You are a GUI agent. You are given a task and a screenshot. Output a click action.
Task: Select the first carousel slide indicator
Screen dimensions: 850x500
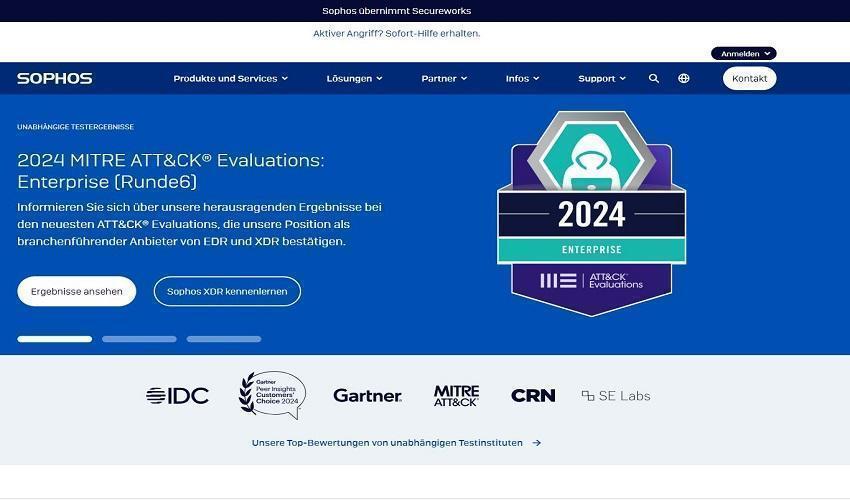click(x=55, y=339)
